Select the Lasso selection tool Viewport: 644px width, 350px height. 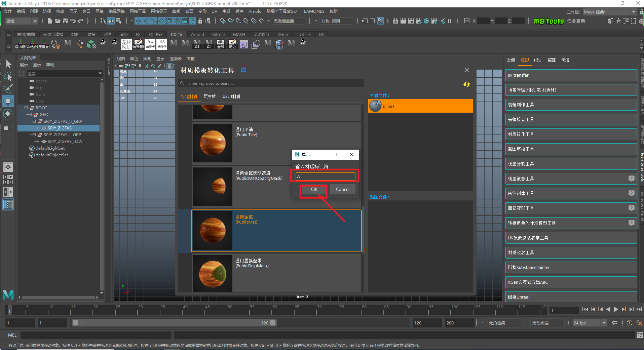(8, 77)
